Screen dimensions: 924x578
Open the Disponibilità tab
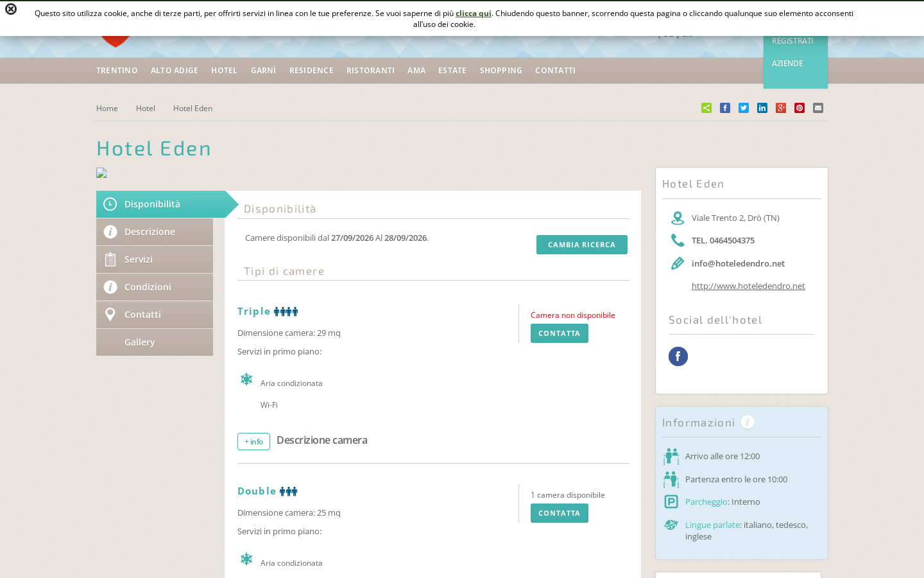(x=161, y=204)
